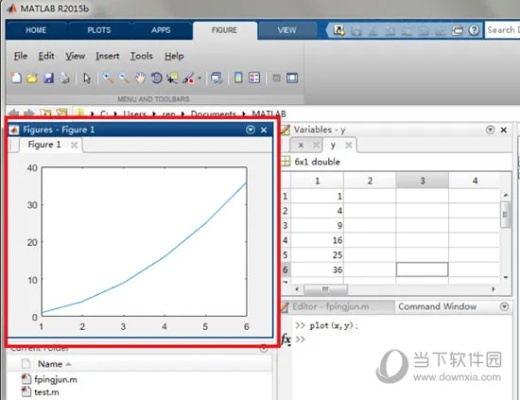This screenshot has width=520, height=400.
Task: Open the Variables panel actions dropdown
Action: coord(490,130)
